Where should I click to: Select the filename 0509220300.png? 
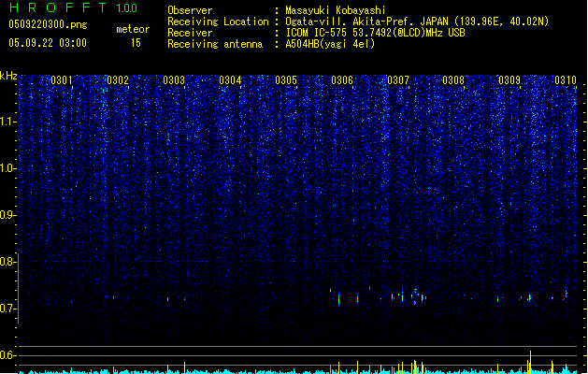(48, 24)
